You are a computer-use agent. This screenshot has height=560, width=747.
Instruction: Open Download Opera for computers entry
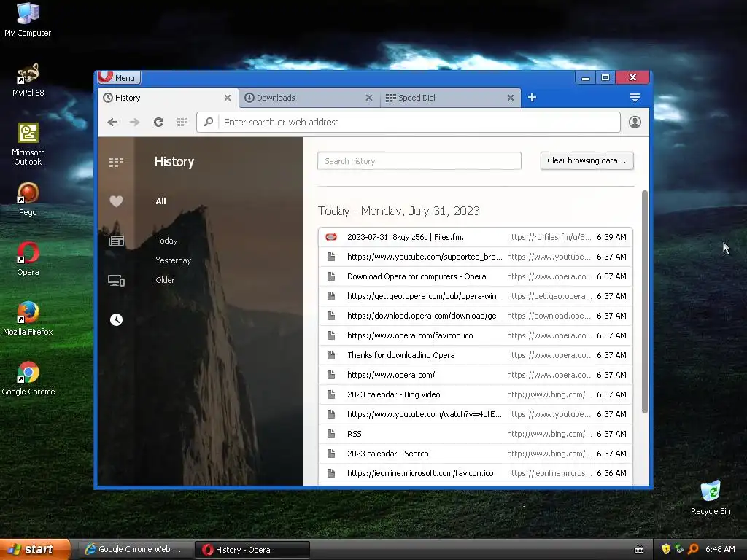click(476, 276)
